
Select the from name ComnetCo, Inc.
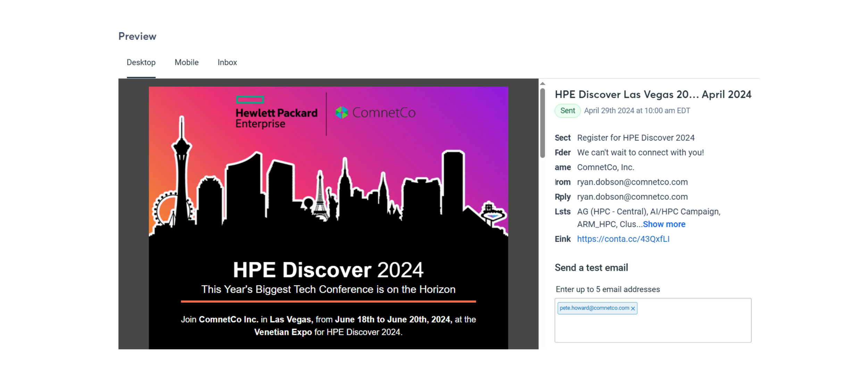pos(606,167)
